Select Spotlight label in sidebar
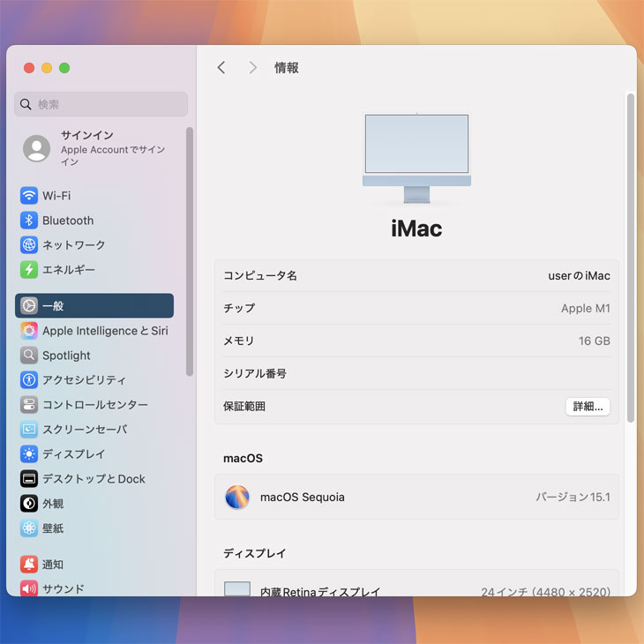Viewport: 644px width, 644px height. 66,356
